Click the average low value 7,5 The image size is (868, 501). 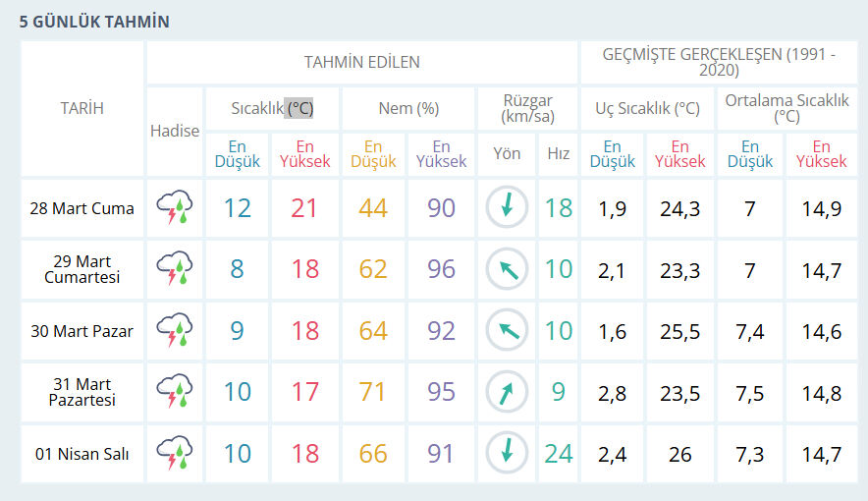point(749,394)
